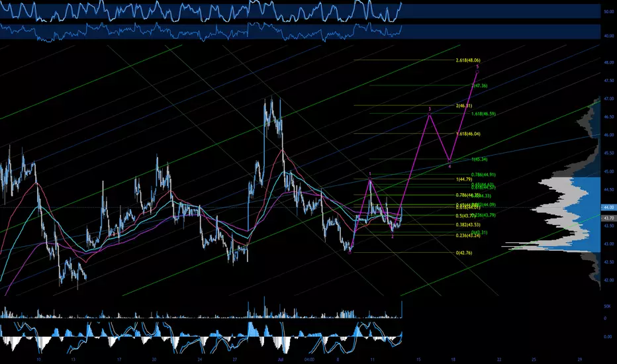Viewport: 617px width, 364px height.
Task: Click Elliott wave point labeled 2
Action: pyautogui.click(x=393, y=236)
